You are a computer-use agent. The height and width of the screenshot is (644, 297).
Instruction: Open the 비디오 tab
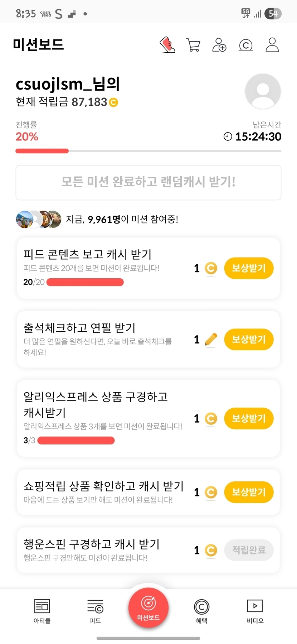click(x=255, y=611)
